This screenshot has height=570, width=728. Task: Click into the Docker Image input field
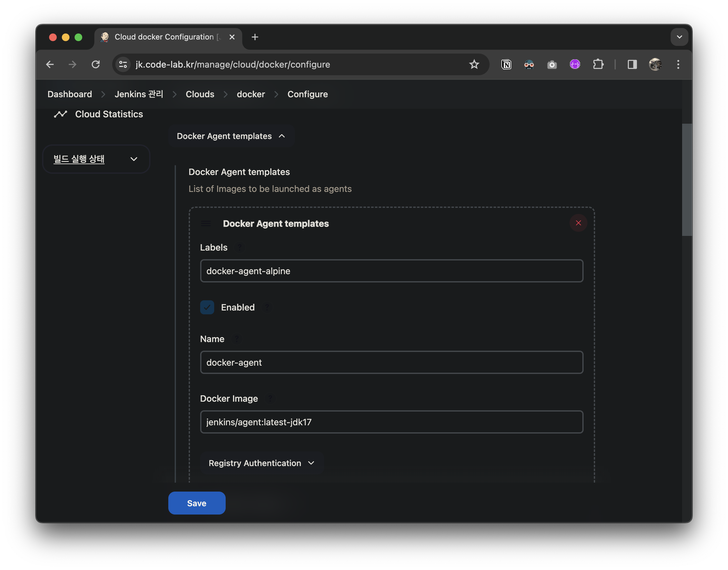coord(391,422)
